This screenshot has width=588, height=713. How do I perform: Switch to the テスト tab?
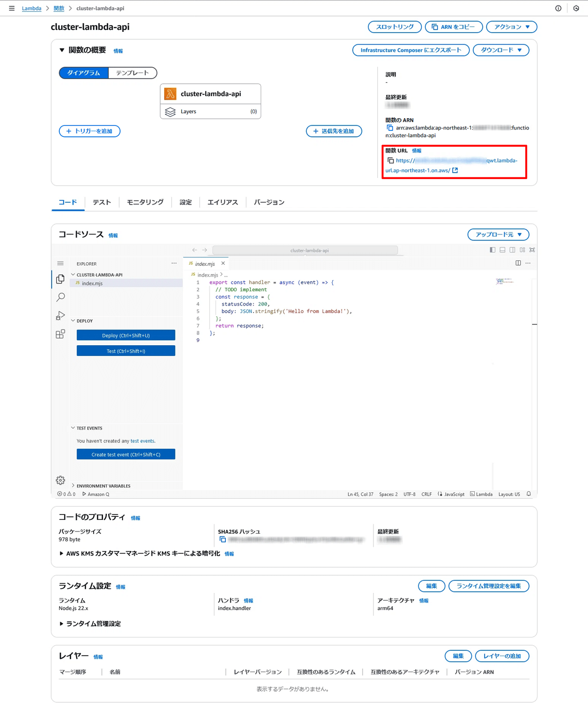[x=102, y=202]
